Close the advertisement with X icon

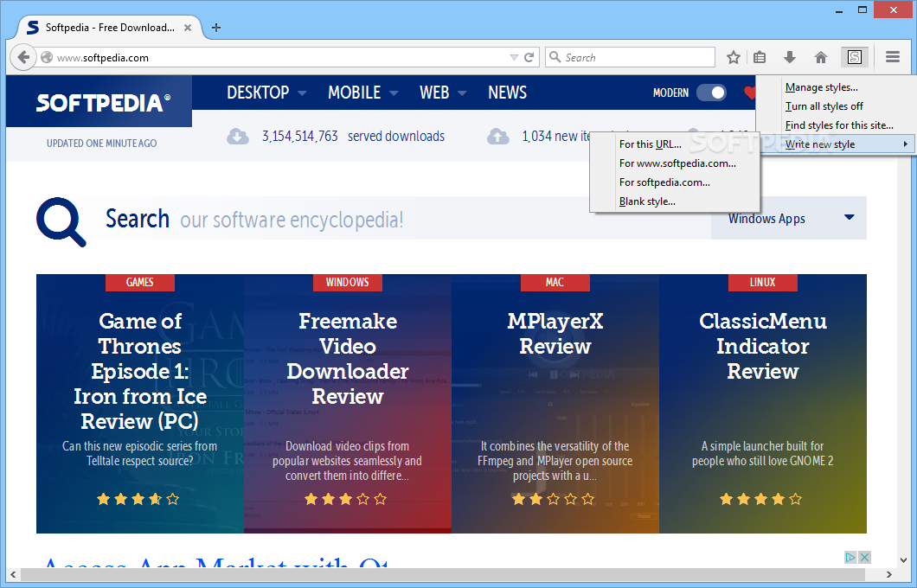click(864, 558)
